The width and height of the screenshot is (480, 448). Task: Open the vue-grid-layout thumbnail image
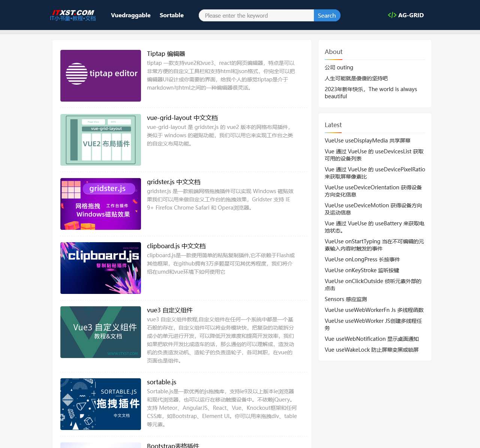[100, 140]
